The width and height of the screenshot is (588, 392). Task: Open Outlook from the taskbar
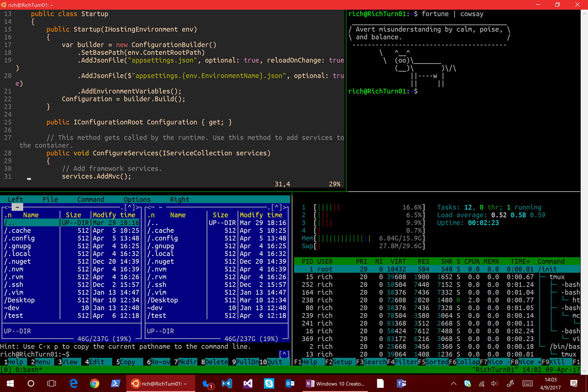click(x=290, y=383)
